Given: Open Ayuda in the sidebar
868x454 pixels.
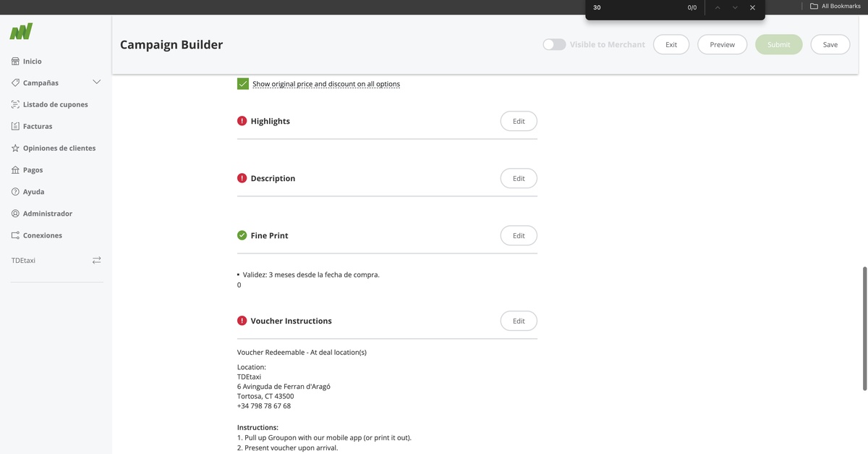Looking at the screenshot, I should coord(33,192).
